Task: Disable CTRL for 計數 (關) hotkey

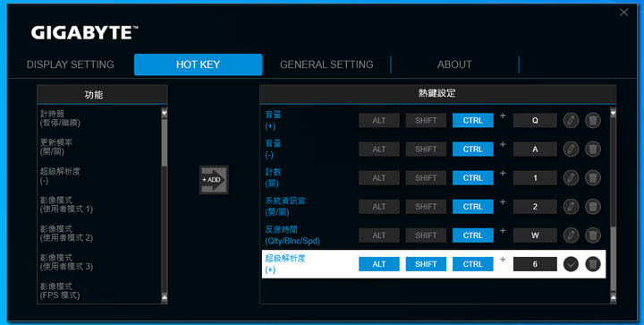Action: click(473, 178)
